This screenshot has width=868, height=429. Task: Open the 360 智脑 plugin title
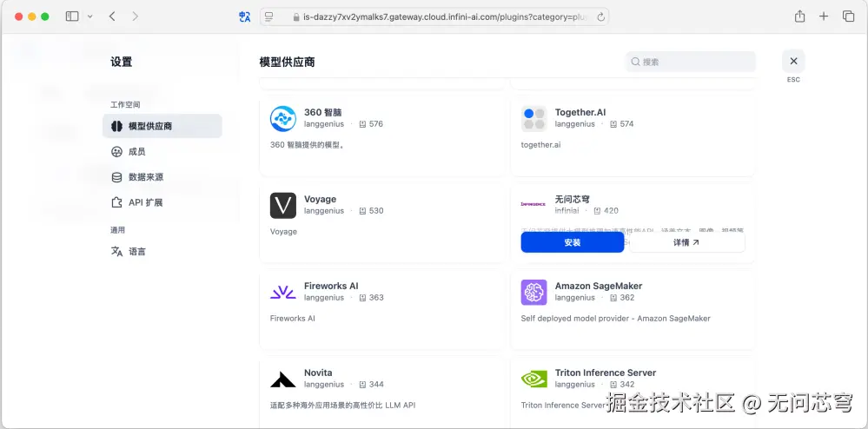[322, 112]
